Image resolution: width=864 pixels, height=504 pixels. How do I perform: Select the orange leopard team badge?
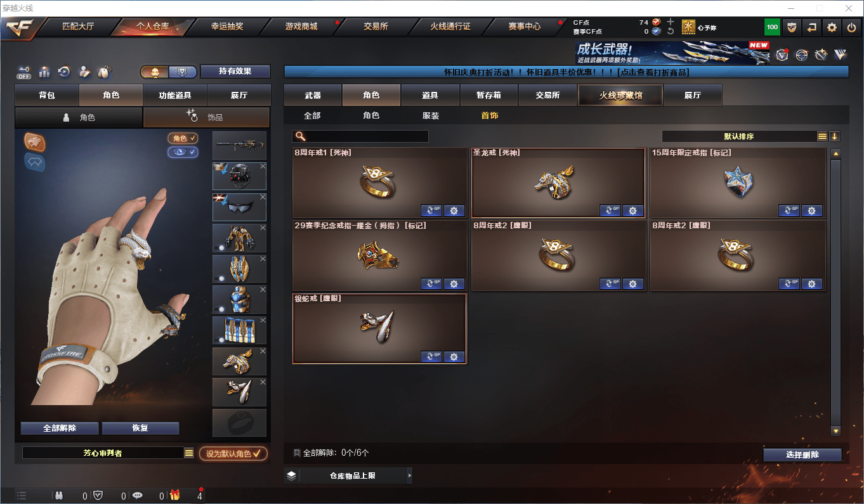[x=34, y=141]
